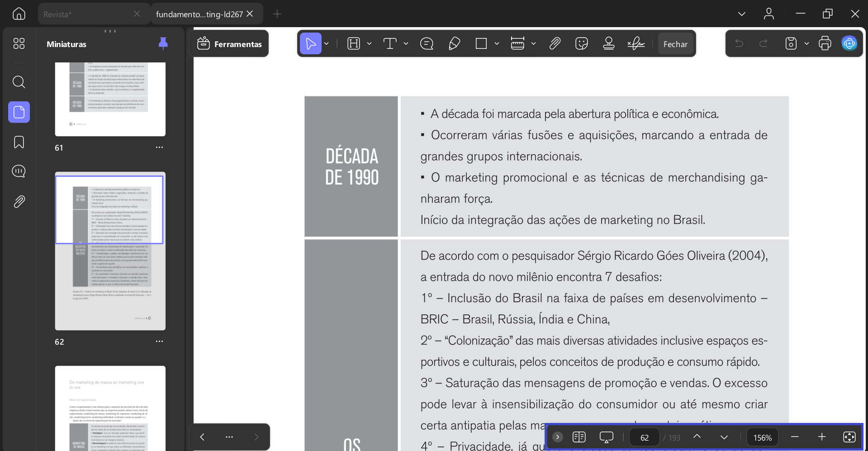868x451 pixels.
Task: Select the page 61 thumbnail
Action: (110, 99)
